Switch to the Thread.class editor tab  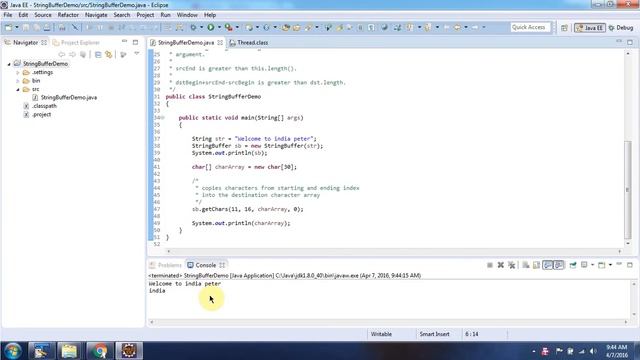[x=249, y=42]
